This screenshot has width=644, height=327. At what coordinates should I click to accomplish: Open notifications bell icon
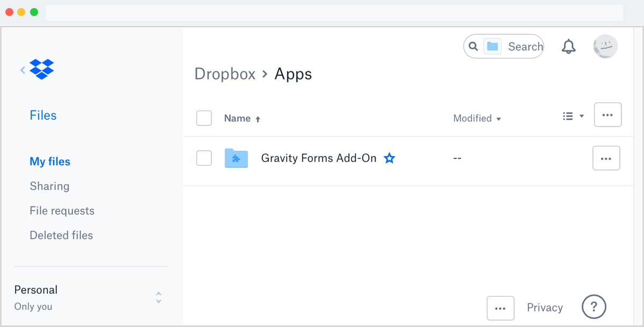pyautogui.click(x=568, y=47)
